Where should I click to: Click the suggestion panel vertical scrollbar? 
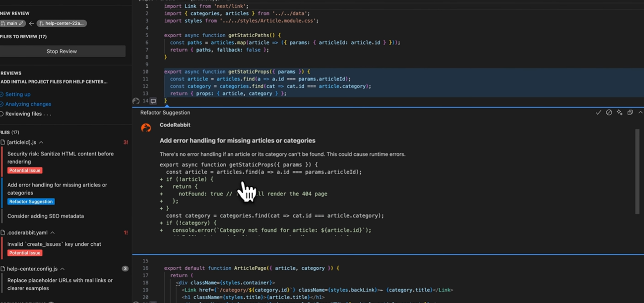tap(637, 171)
